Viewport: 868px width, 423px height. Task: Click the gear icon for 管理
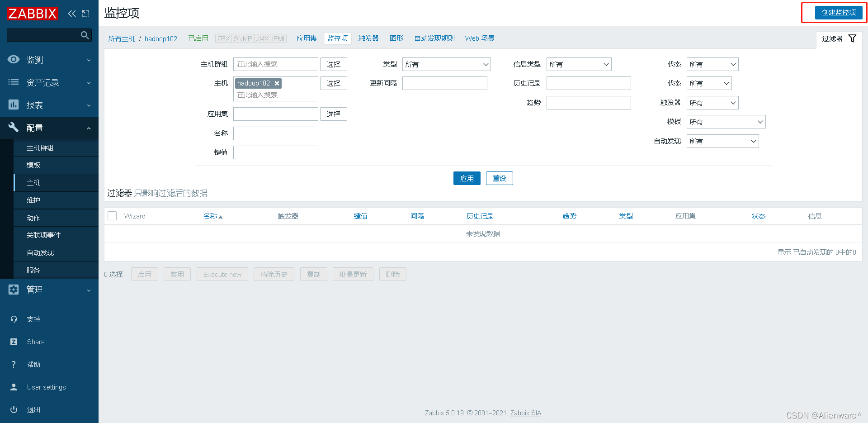14,290
